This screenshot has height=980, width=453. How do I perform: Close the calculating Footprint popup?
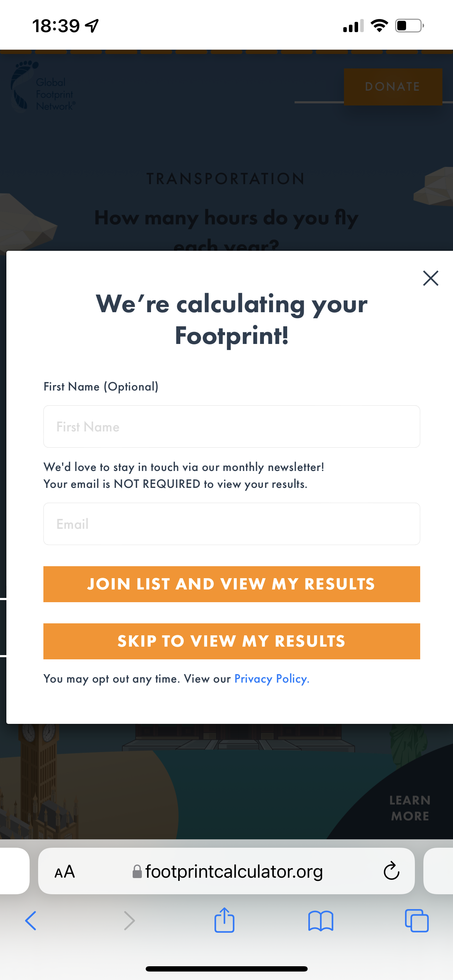point(430,278)
